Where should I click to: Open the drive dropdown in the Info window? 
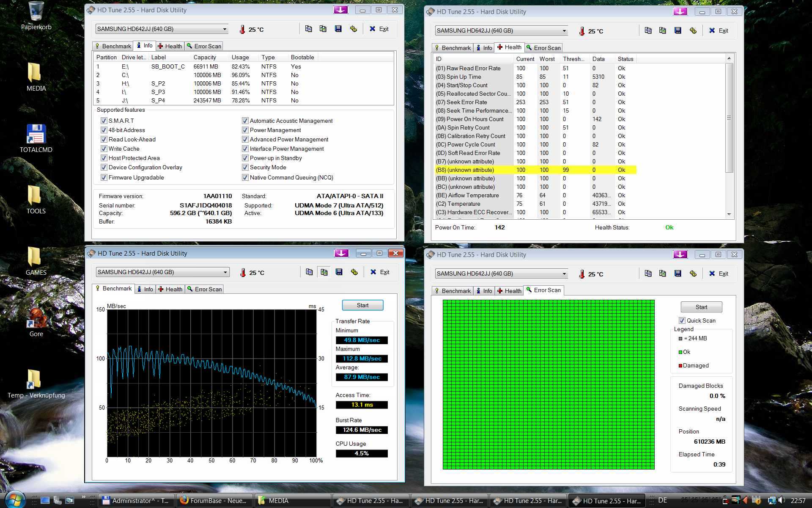pos(225,29)
